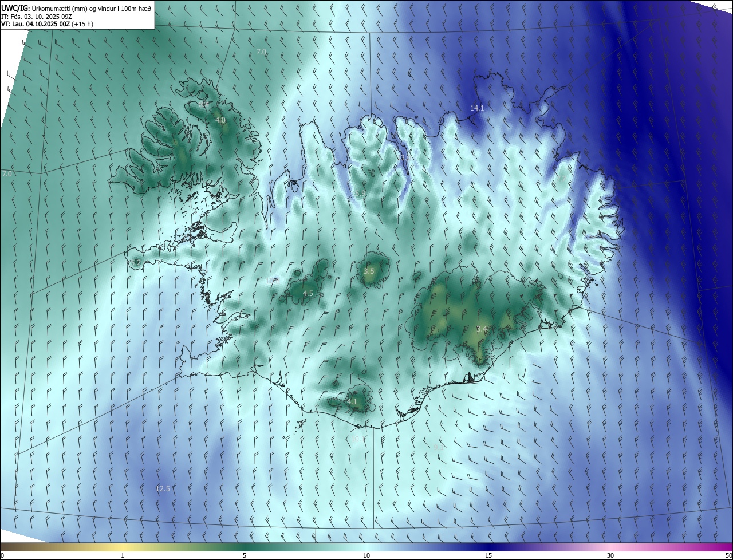Click the "0" tick label on the color scale

2,555
